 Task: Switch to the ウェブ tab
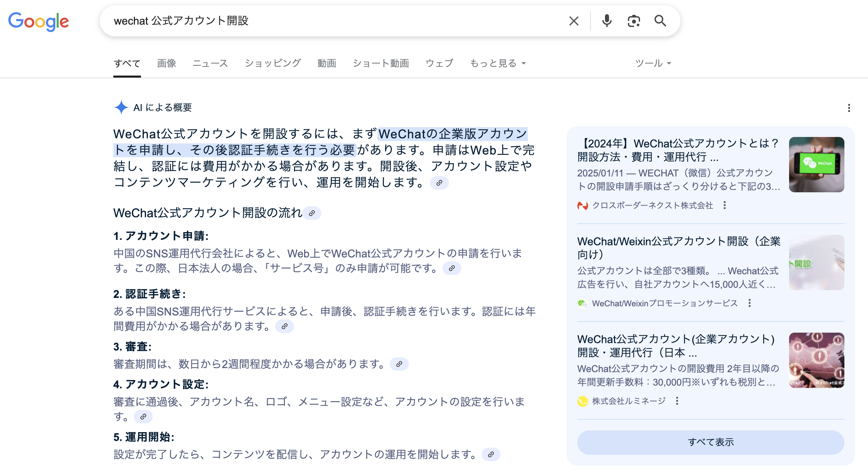[439, 63]
